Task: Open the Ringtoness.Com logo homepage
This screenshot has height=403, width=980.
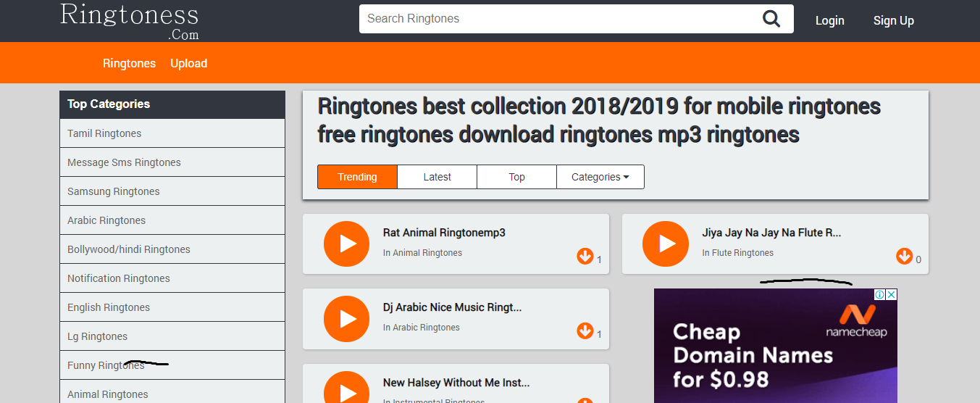Action: click(x=129, y=20)
